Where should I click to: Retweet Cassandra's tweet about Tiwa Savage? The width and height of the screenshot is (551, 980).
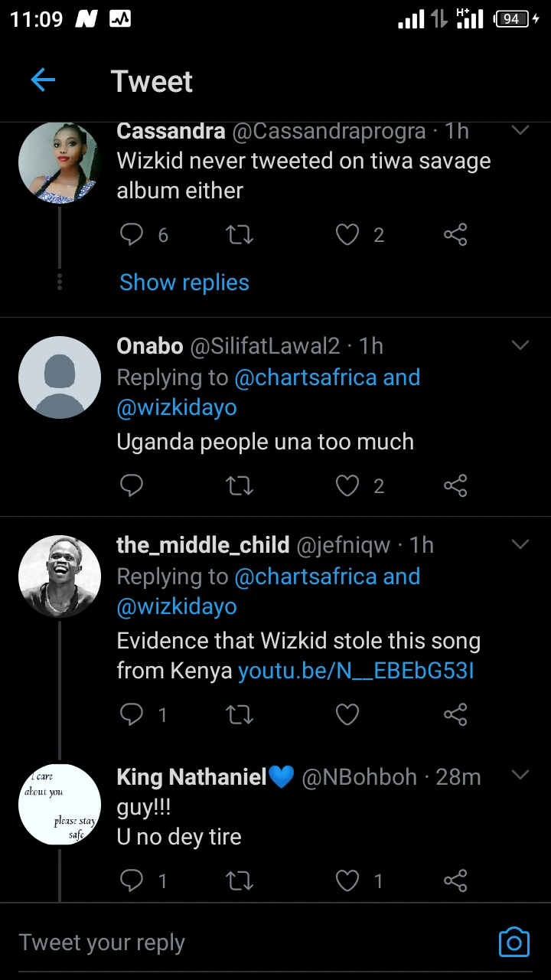coord(240,234)
